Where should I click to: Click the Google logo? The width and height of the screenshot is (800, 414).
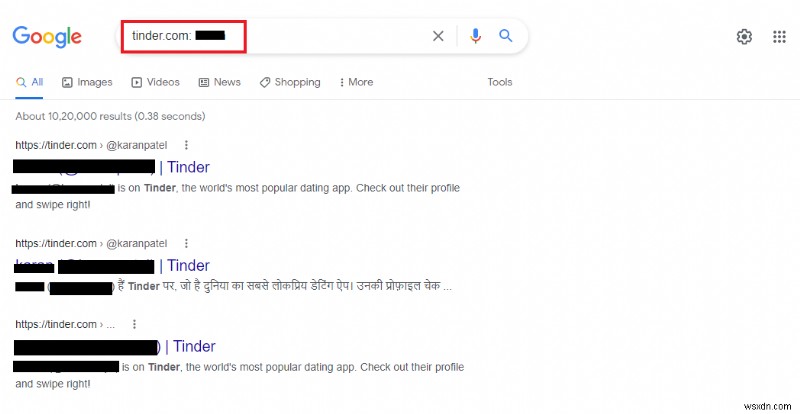coord(47,37)
